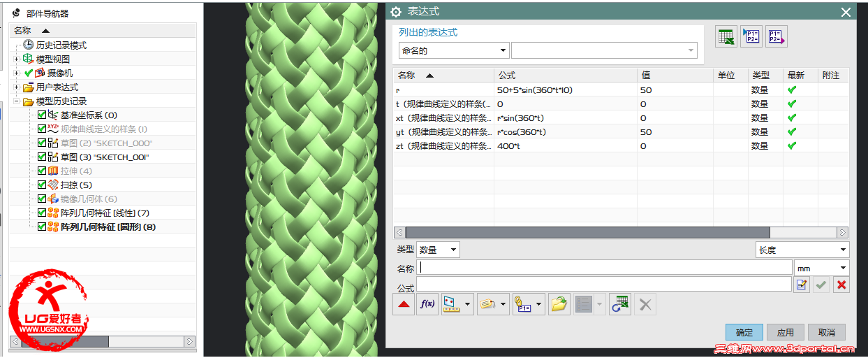Open the measure tool dropdown arrow
Image resolution: width=868 pixels, height=358 pixels.
[x=468, y=304]
